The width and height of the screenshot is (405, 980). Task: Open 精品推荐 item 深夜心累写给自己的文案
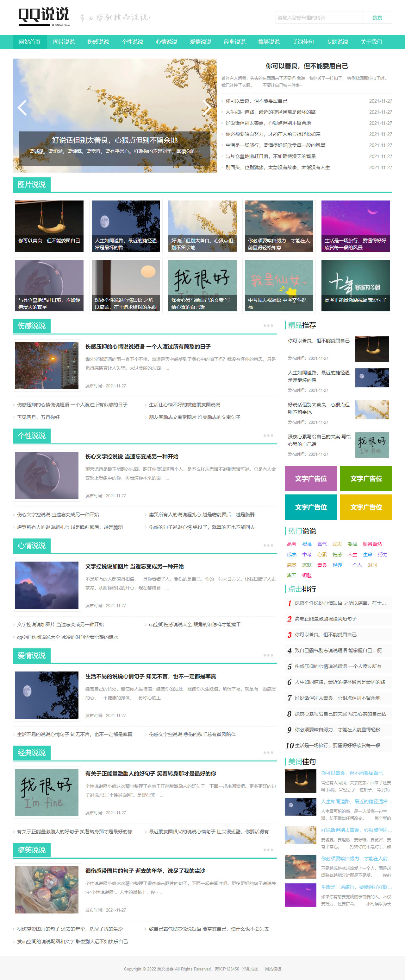(x=320, y=441)
